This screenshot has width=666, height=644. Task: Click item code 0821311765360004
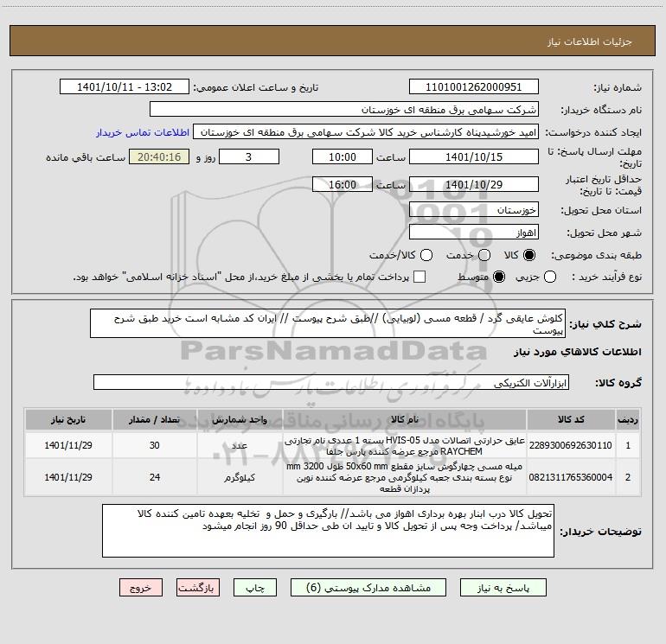(571, 477)
